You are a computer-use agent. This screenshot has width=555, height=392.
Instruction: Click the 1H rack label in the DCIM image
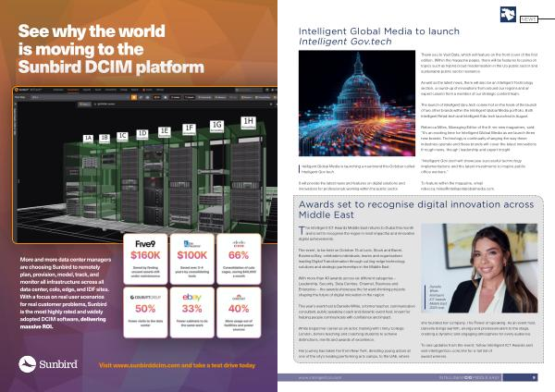248,121
